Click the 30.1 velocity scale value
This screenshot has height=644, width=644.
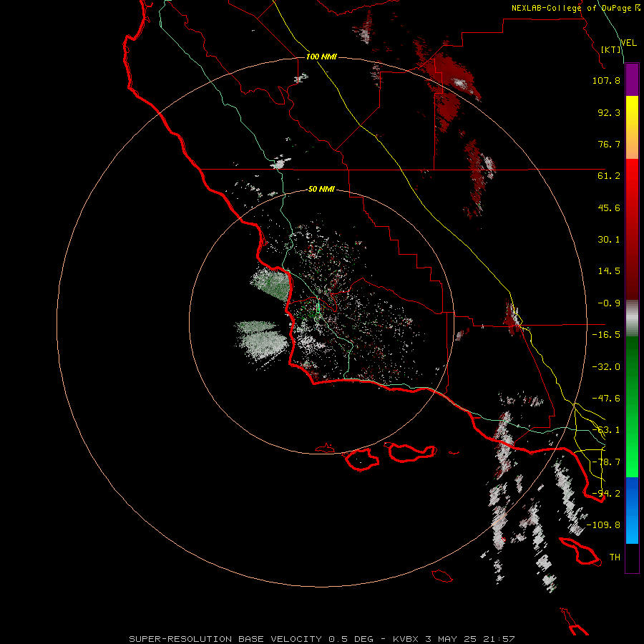609,240
